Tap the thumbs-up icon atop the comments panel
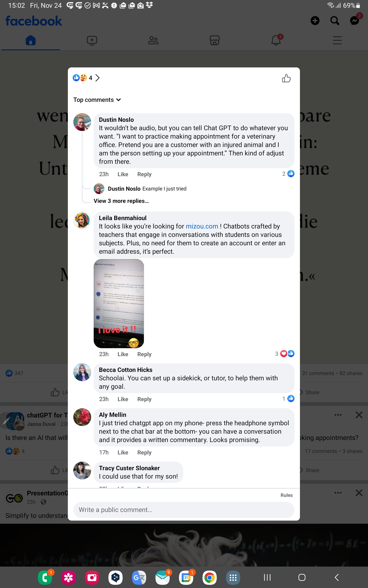The width and height of the screenshot is (368, 588). point(286,78)
